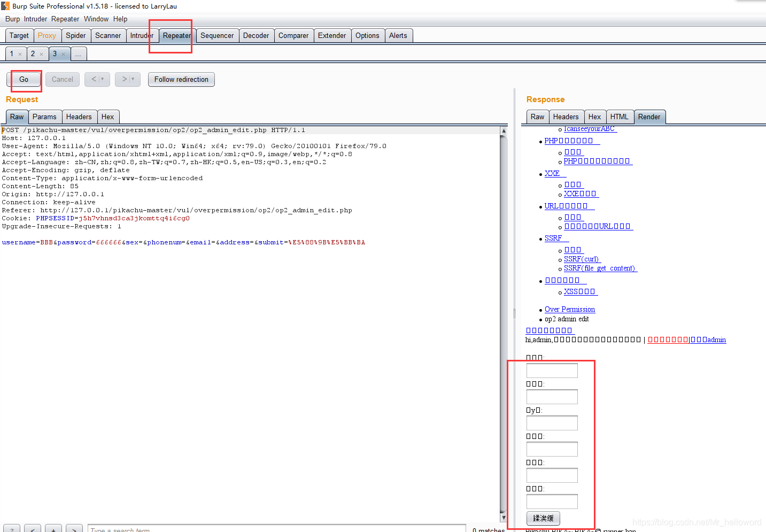Screen dimensions: 766x532
Task: Switch to the Alerts tool tab
Action: point(398,35)
